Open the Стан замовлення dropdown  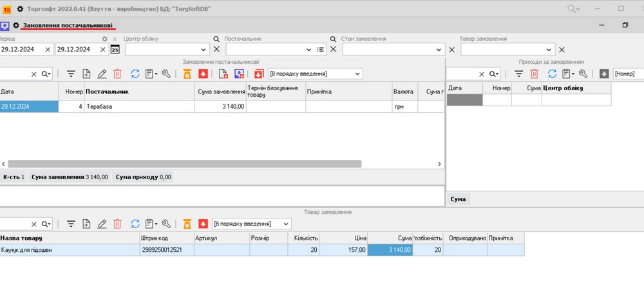coord(439,50)
